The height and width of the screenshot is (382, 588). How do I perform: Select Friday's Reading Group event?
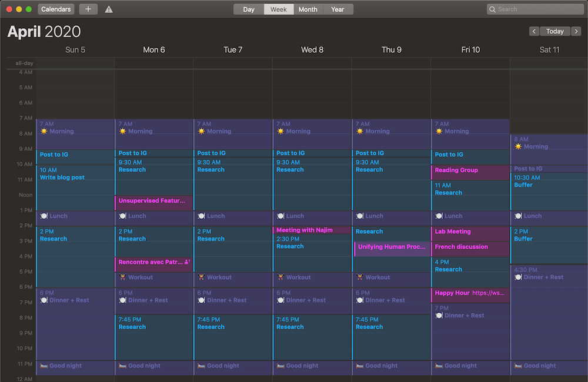click(470, 172)
